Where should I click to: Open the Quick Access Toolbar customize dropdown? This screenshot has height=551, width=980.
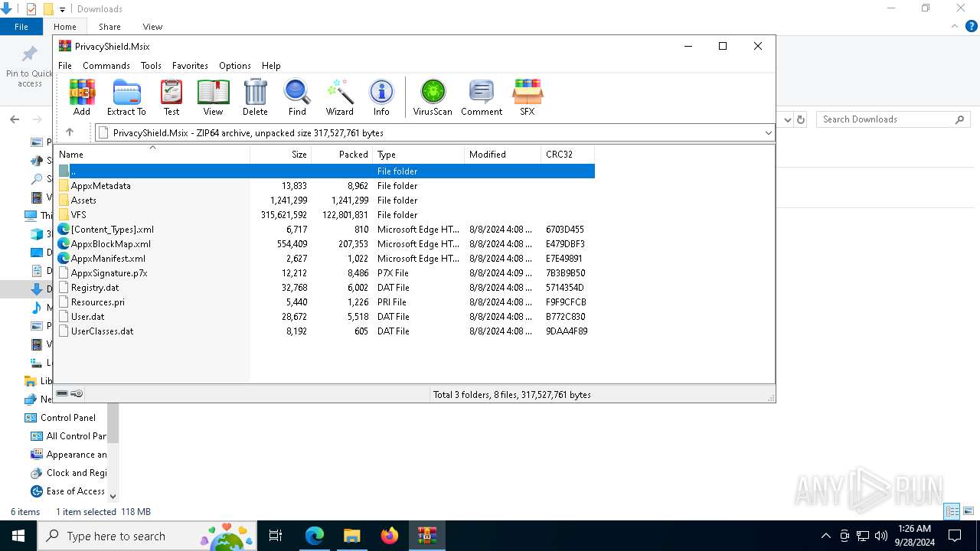(x=62, y=9)
